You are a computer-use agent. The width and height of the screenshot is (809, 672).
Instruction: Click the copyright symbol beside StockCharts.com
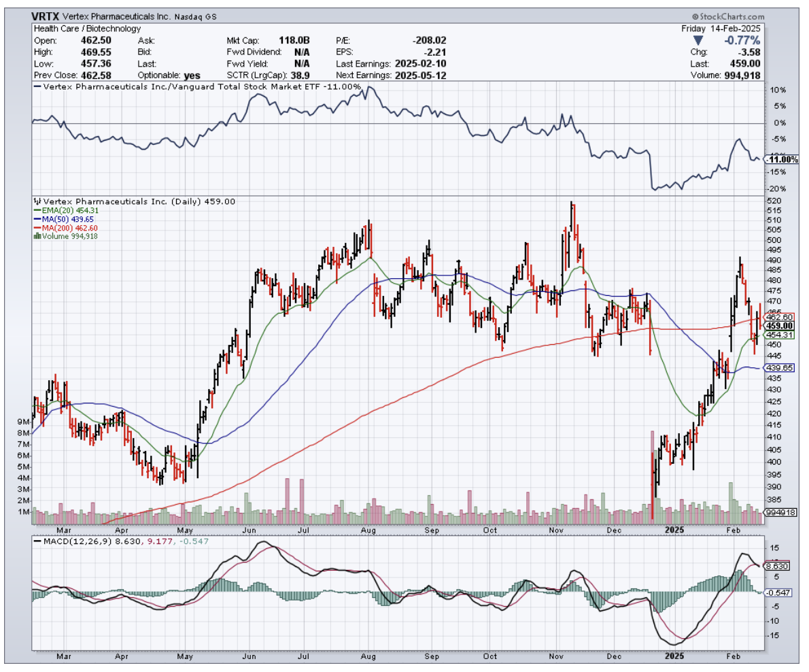click(x=695, y=15)
